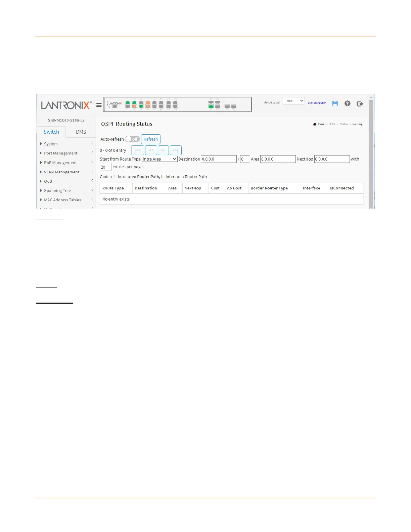411x532 pixels.
Task: Expand the MAC Address Tables menu
Action: click(62, 200)
